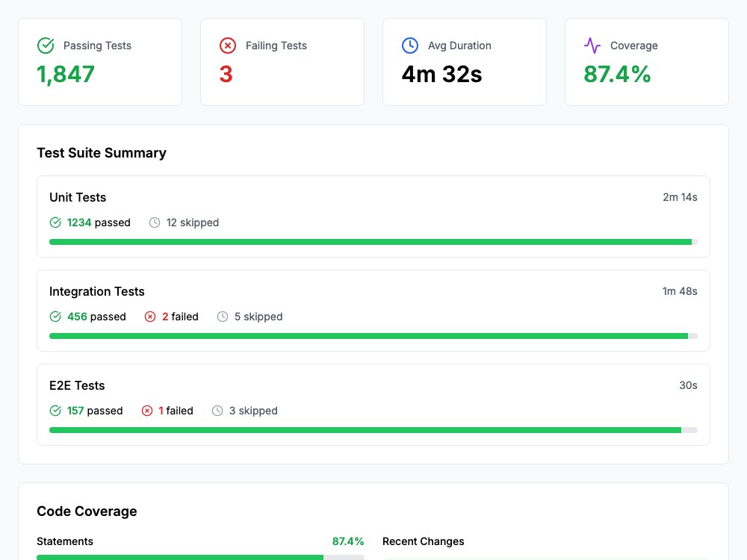Click the 3 skipped text

coord(253,411)
